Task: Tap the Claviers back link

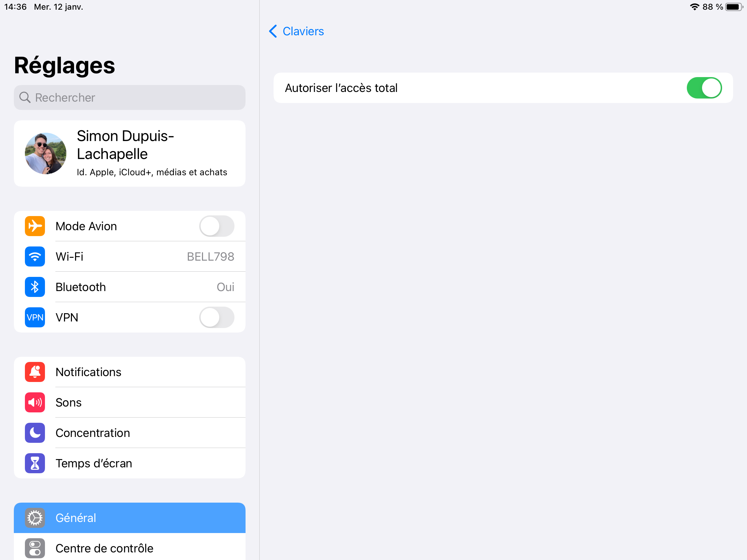Action: 303,31
